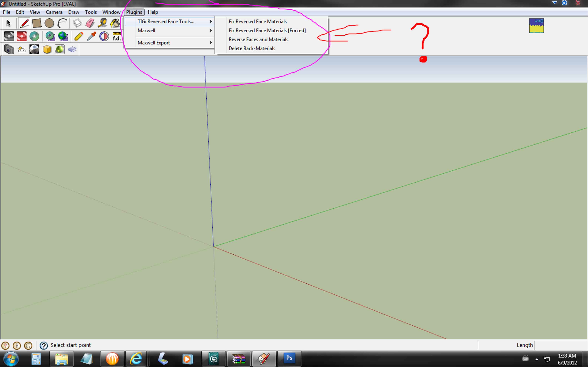Toggle the sun and cloud environment icon
Viewport: 588px width, 367px height.
(x=22, y=50)
